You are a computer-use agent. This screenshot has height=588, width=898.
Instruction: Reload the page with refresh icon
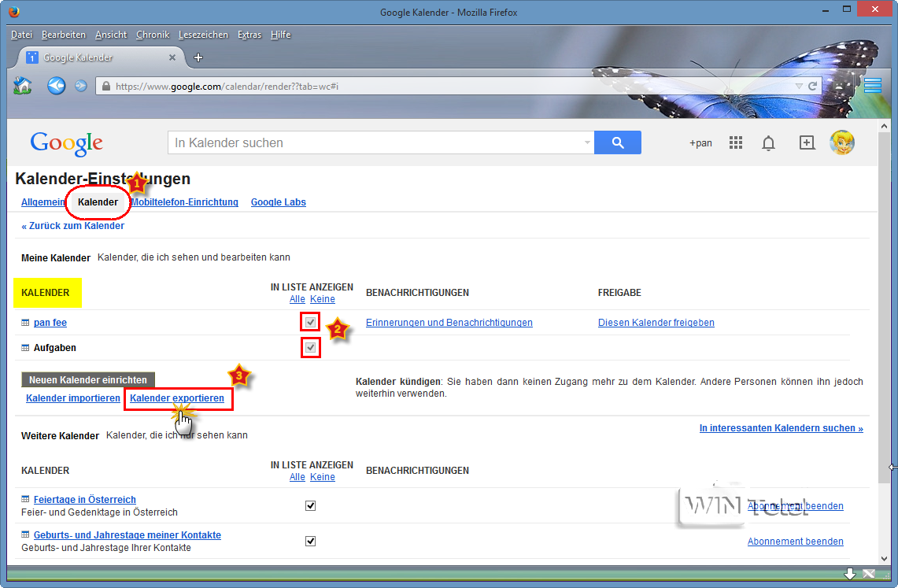(x=812, y=86)
